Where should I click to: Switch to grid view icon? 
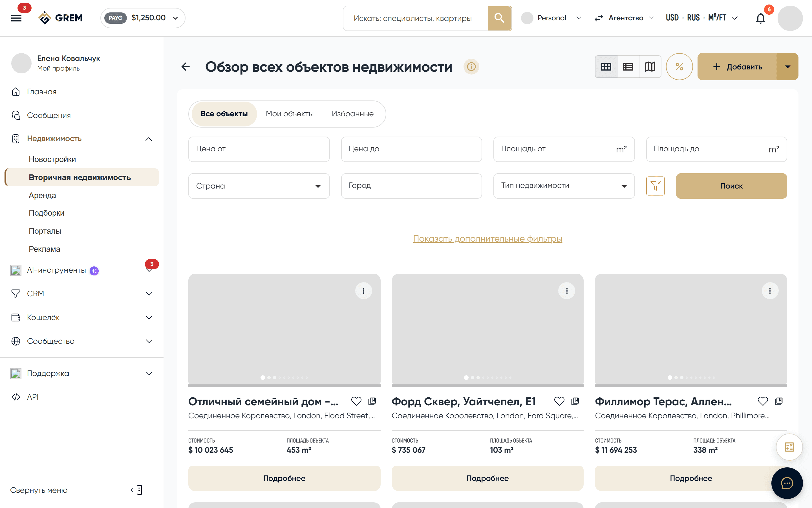pyautogui.click(x=606, y=67)
